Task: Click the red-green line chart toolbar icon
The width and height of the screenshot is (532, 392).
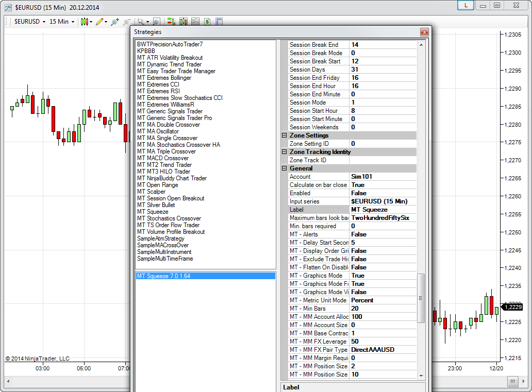Action: [195, 22]
